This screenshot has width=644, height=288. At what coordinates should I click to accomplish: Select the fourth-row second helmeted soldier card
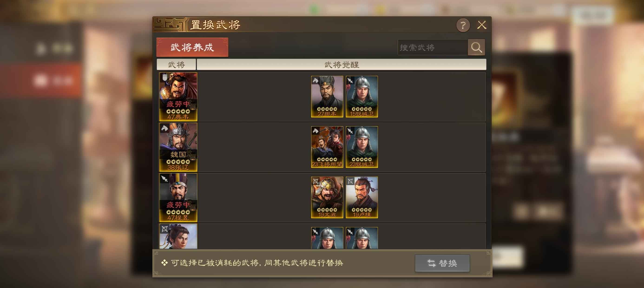(362, 238)
